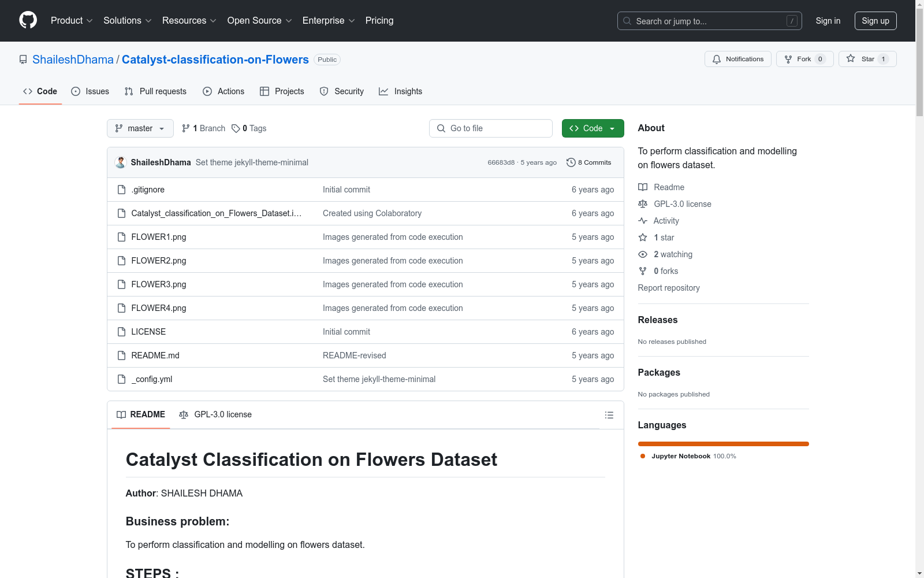The height and width of the screenshot is (578, 924).
Task: Open the .gitignore file
Action: pos(148,190)
